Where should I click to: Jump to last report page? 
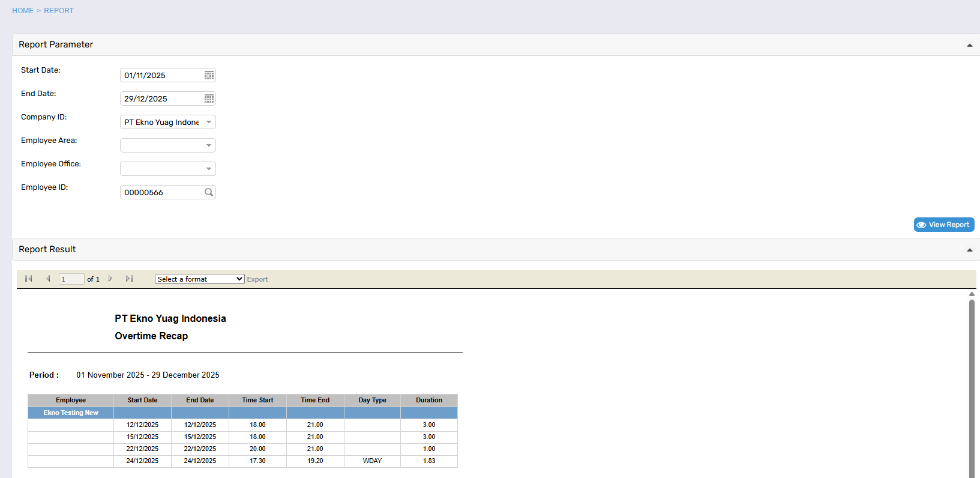[x=129, y=279]
